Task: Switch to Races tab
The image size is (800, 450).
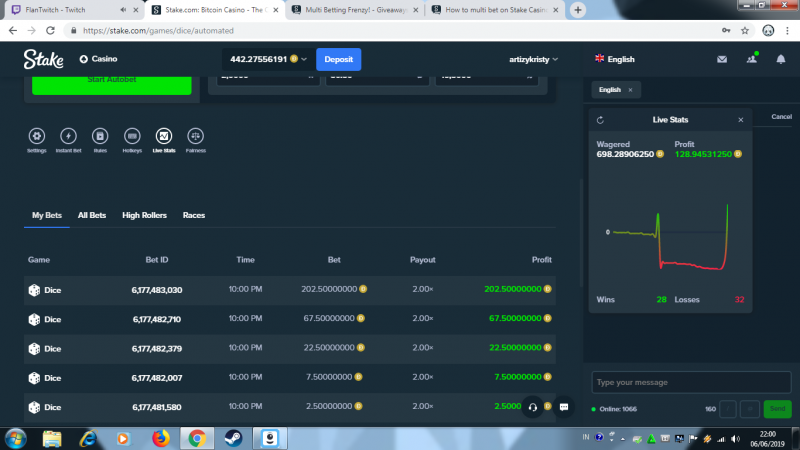Action: pos(194,215)
